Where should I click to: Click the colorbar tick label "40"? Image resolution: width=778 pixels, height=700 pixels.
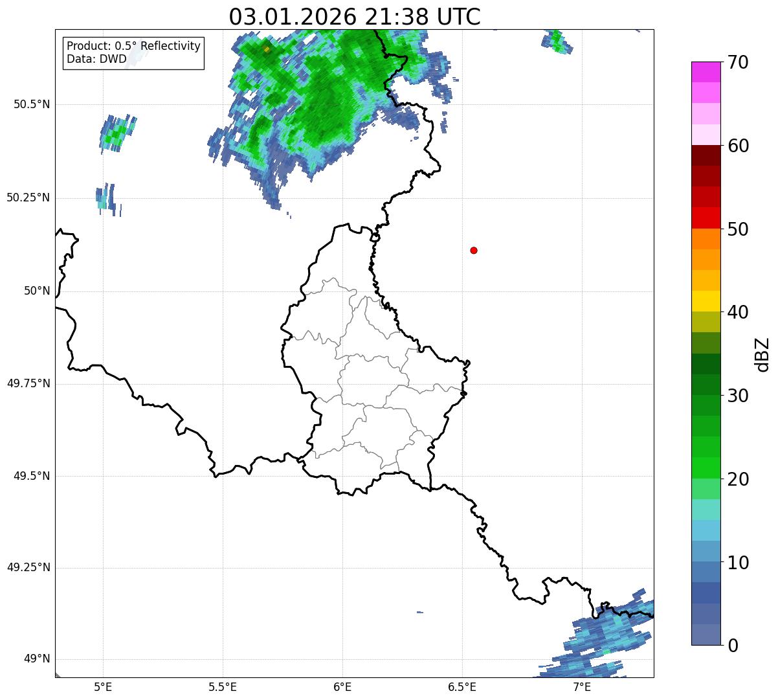pyautogui.click(x=738, y=312)
